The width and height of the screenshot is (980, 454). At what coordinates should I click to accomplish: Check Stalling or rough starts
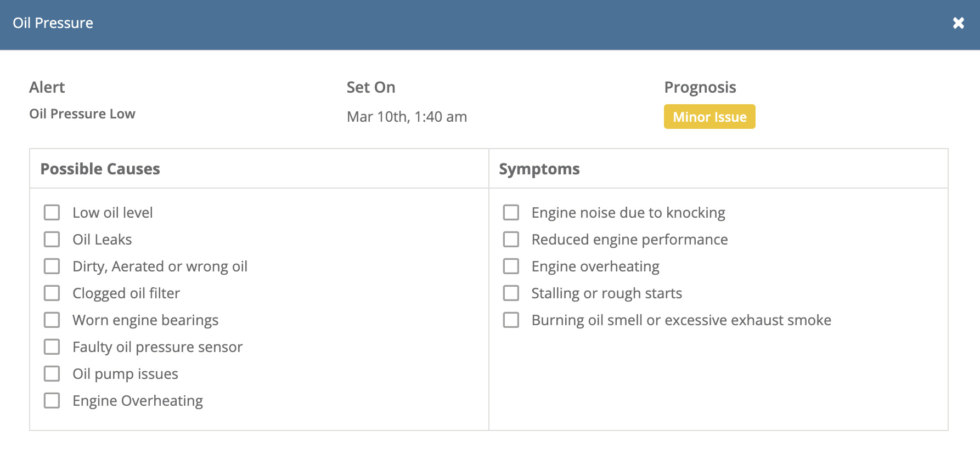511,293
